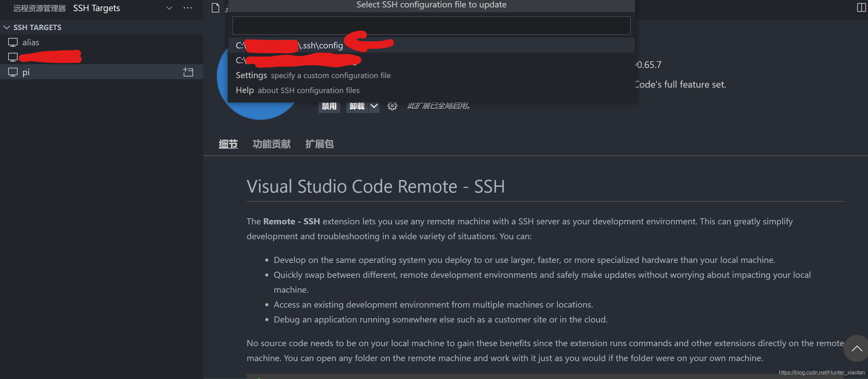Viewport: 868px width, 379px height.
Task: Choose Settings to specify custom configuration file
Action: 431,75
